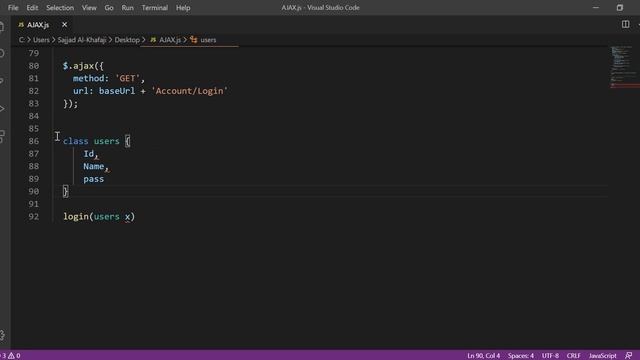
Task: Open the Selection menu
Action: coord(60,8)
